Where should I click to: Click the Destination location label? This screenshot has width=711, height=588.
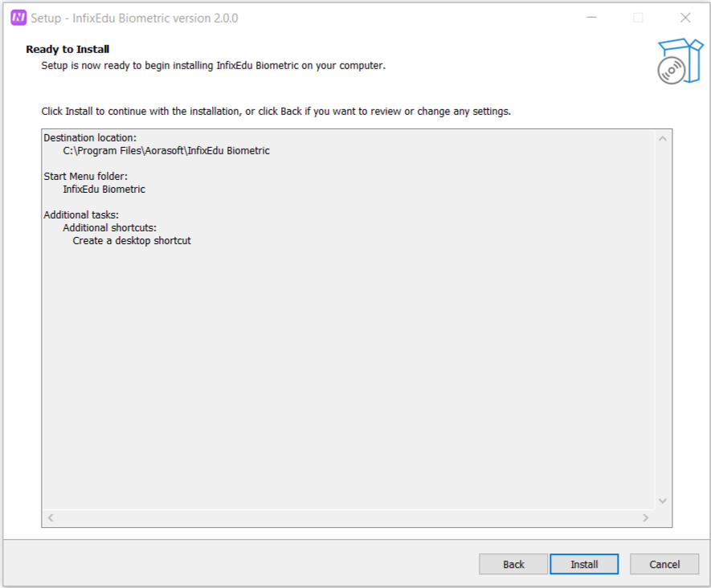click(90, 137)
